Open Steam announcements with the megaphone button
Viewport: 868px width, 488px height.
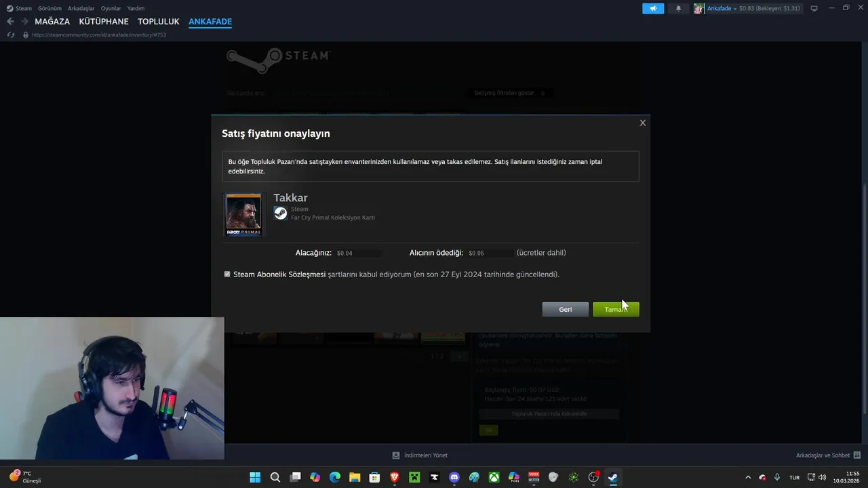tap(653, 8)
